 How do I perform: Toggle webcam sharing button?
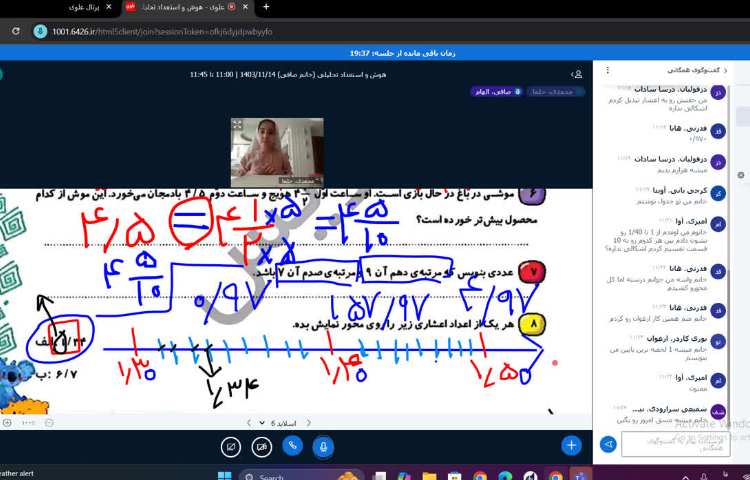262,446
